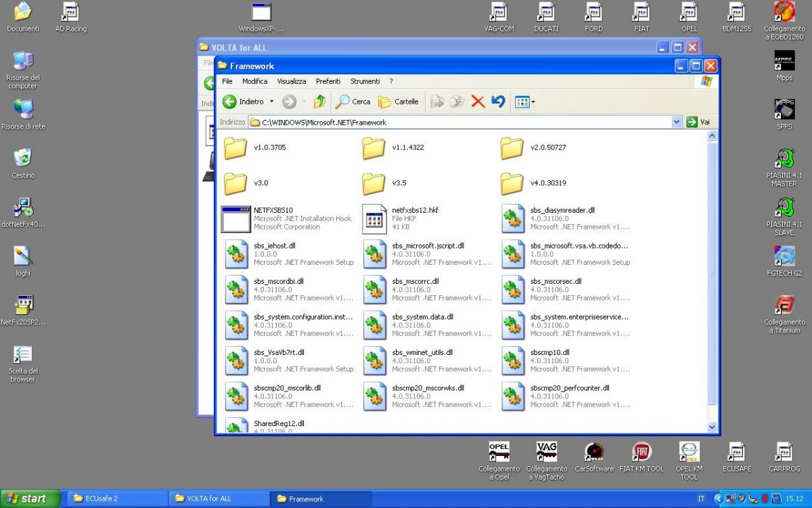
Task: Open the File menu
Action: 227,81
